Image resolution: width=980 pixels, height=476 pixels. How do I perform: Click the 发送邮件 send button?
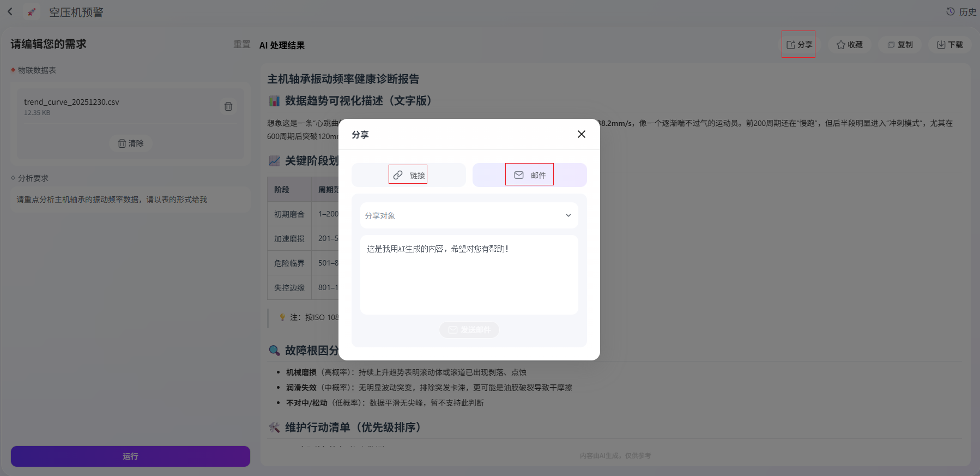point(469,330)
